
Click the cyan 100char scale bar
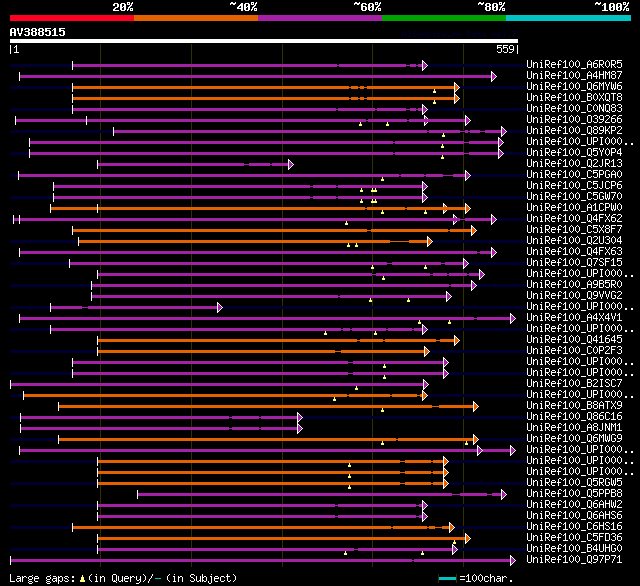coord(447,578)
